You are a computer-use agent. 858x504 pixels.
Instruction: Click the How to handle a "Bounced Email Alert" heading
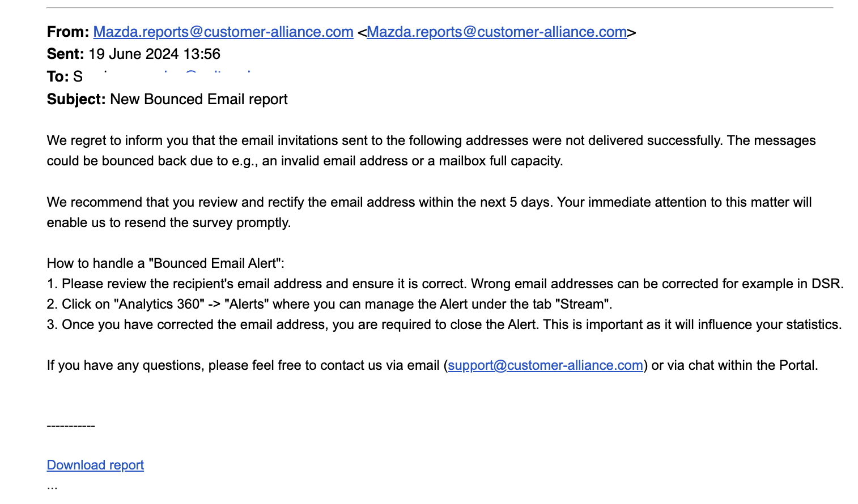(x=165, y=263)
